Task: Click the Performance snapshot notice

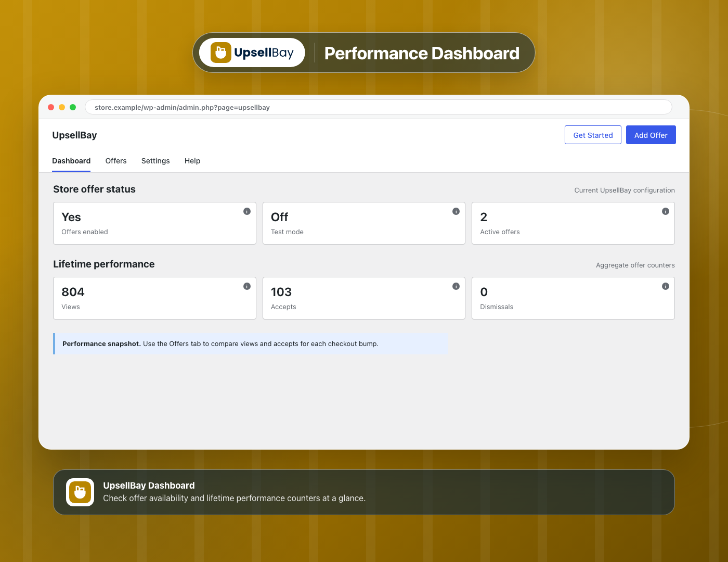Action: pyautogui.click(x=251, y=344)
